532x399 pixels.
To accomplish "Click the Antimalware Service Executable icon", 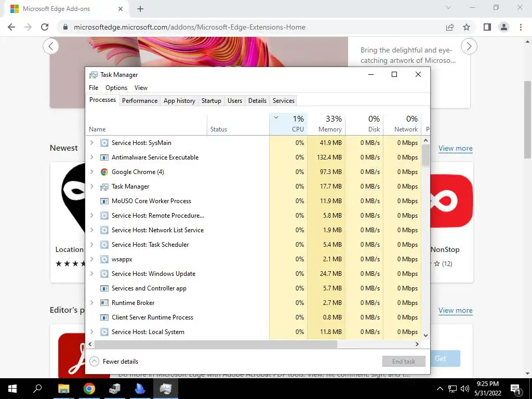I will [104, 157].
